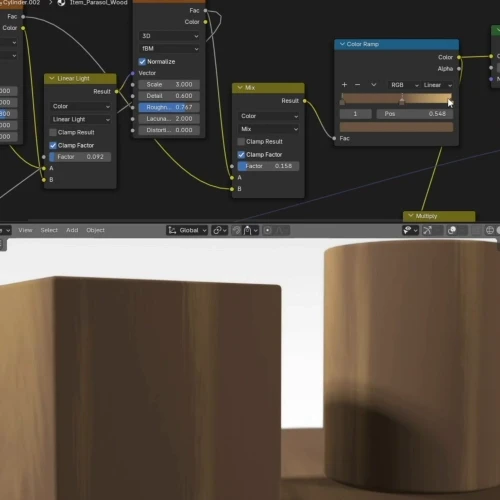This screenshot has width=500, height=500.
Task: Click the Distortion 0.000 field
Action: (x=169, y=130)
